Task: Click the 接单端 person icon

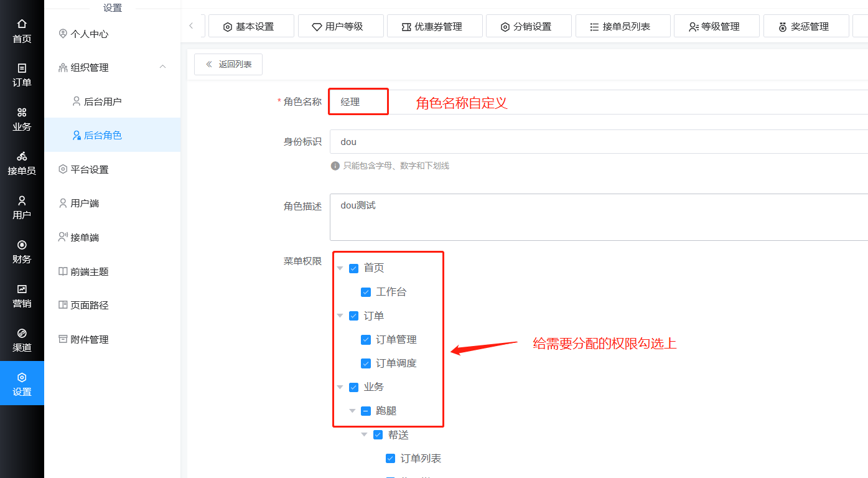Action: [x=63, y=237]
